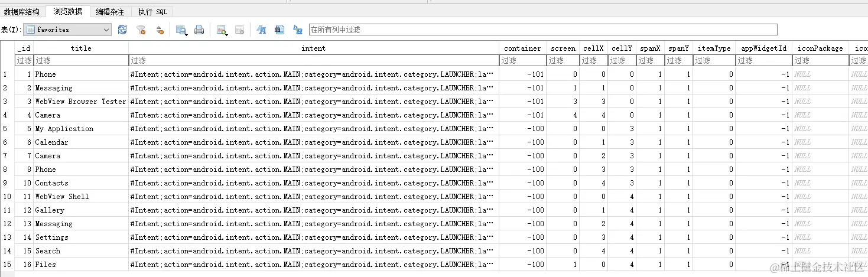Select the Contacts title cell
The image size is (868, 277).
pos(81,183)
